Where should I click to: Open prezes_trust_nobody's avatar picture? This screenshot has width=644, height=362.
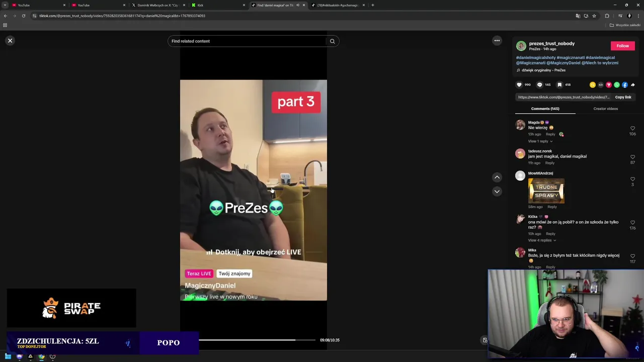[x=521, y=46]
